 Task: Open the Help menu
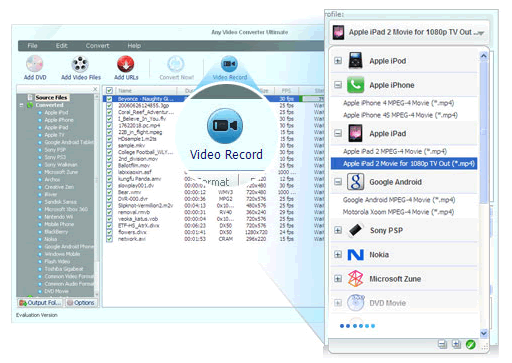[134, 46]
